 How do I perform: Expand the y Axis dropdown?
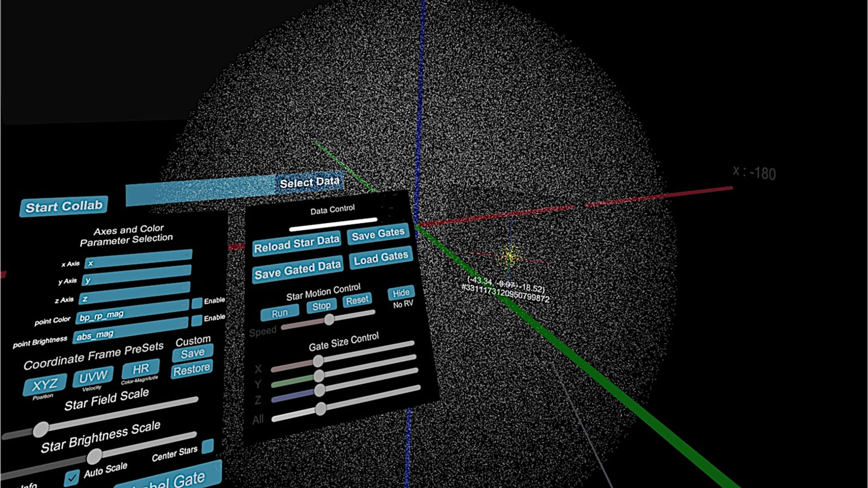(x=137, y=276)
